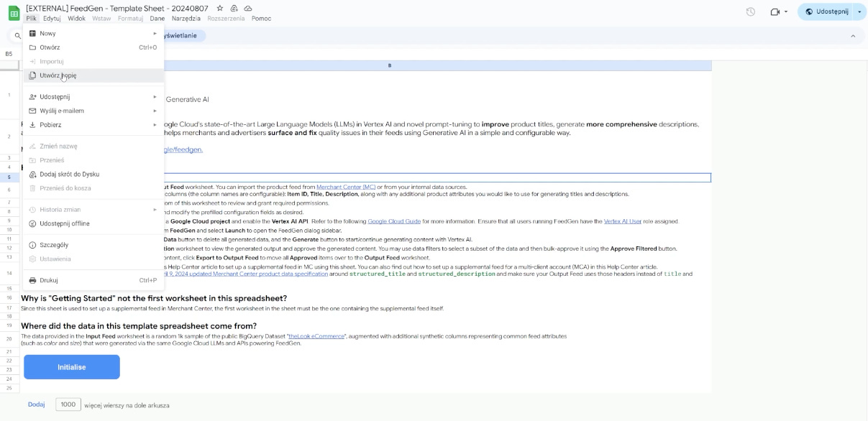Expand the Udostępnij submenu entry
Viewport: 868px width, 421px height.
pyautogui.click(x=93, y=97)
